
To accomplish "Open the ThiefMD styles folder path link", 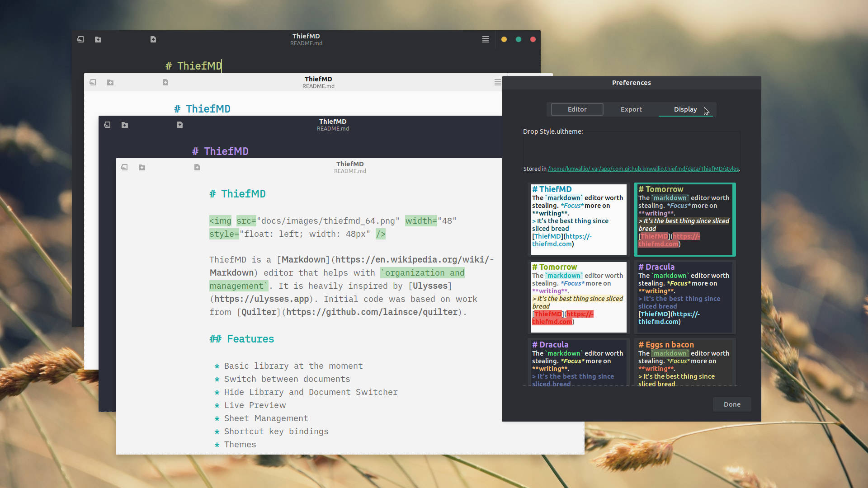I will pos(643,169).
